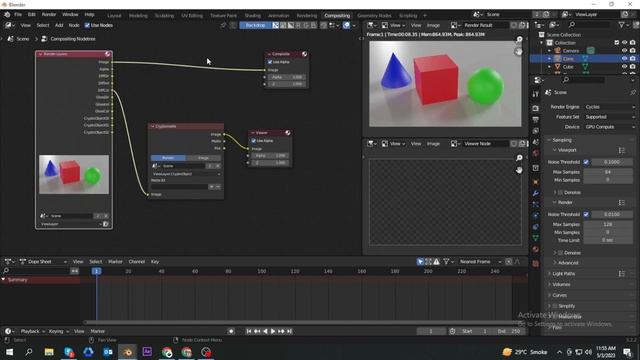Viewport: 640px width, 360px height.
Task: Click the Render sampling presets list icon
Action: coord(622,202)
